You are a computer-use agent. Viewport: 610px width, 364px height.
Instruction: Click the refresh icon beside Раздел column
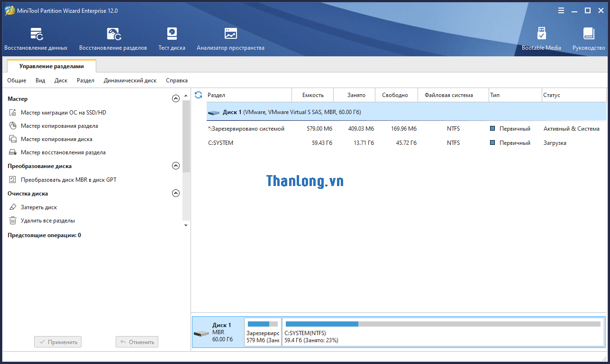pos(199,95)
